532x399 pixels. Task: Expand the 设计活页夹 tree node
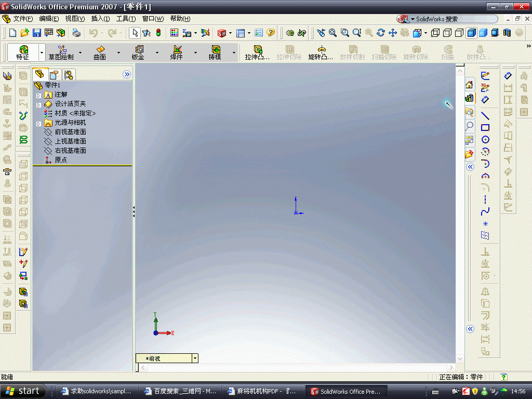click(x=38, y=105)
